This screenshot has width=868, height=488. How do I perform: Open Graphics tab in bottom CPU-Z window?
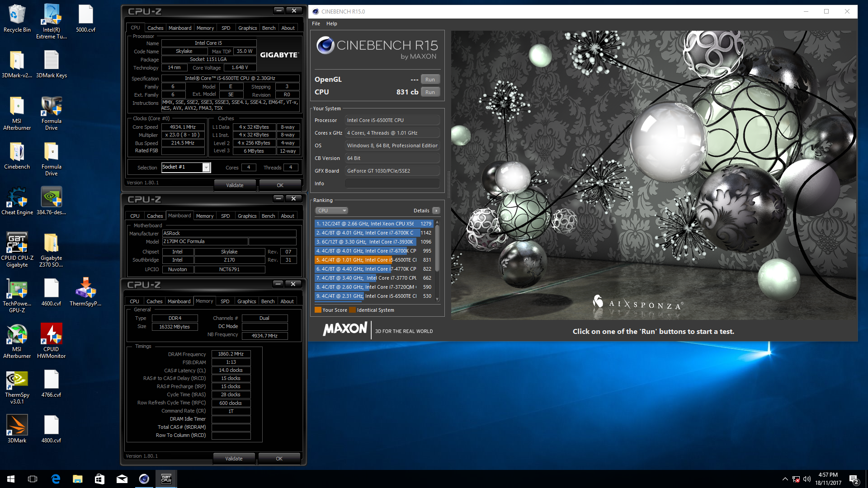click(247, 301)
